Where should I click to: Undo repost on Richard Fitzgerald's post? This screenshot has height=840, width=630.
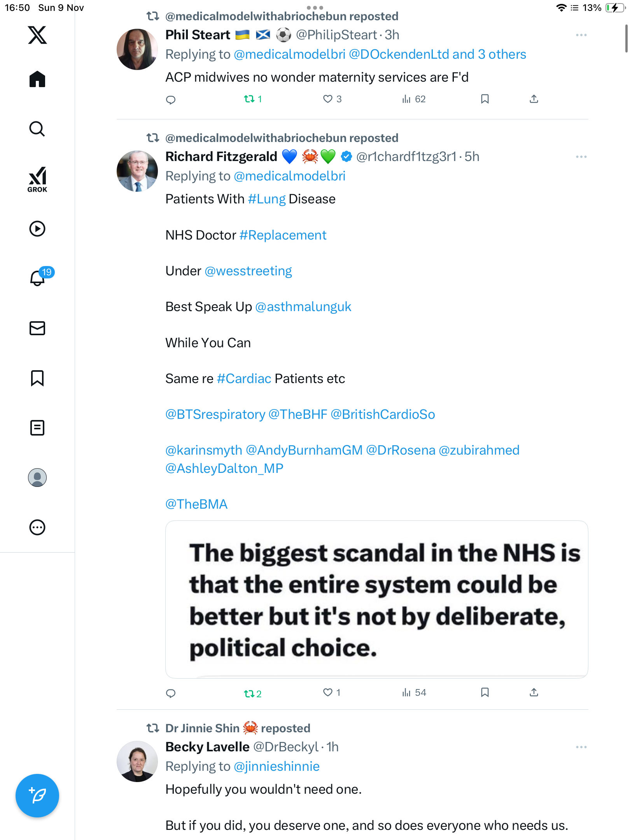[x=249, y=693]
